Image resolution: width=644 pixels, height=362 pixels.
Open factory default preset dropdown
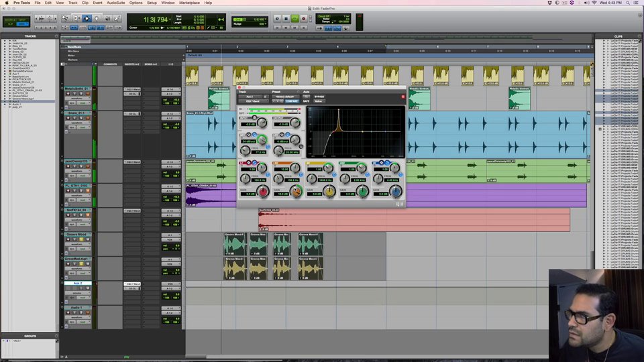284,97
